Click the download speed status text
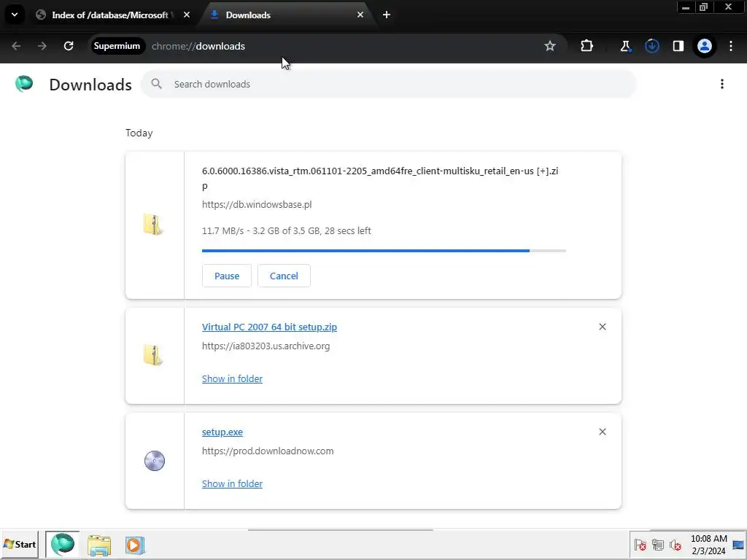 [286, 231]
